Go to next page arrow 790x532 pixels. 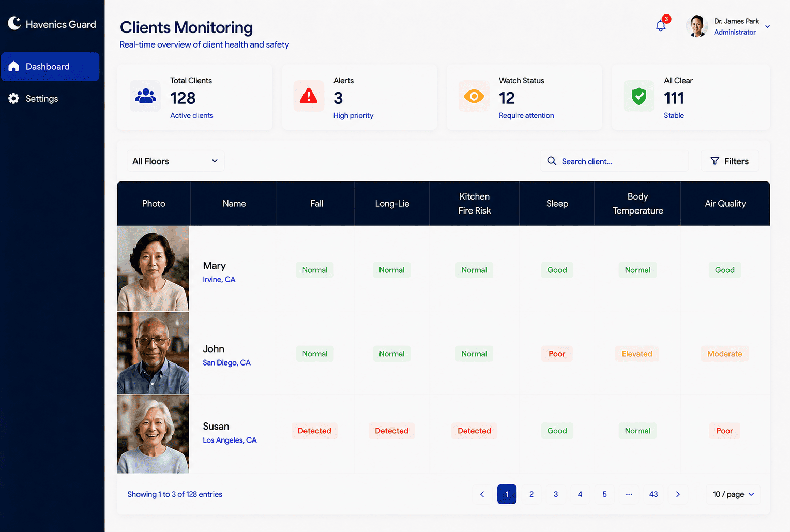678,494
